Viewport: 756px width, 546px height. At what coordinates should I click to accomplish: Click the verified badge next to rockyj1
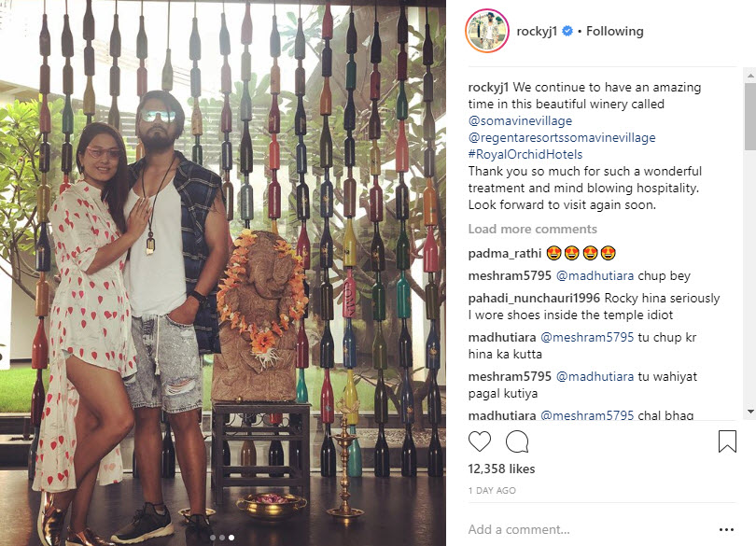(x=567, y=31)
